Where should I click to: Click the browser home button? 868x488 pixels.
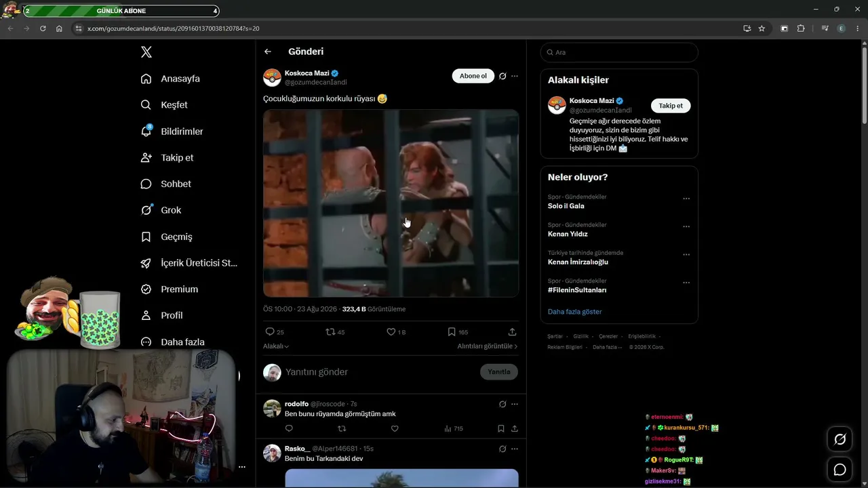(x=59, y=28)
